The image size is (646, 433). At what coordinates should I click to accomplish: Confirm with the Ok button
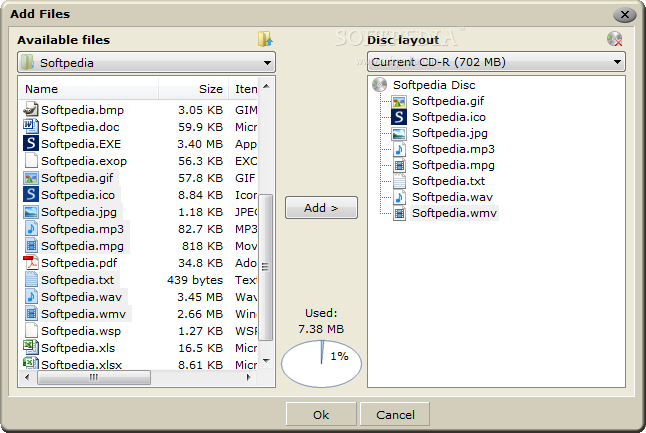[x=321, y=414]
